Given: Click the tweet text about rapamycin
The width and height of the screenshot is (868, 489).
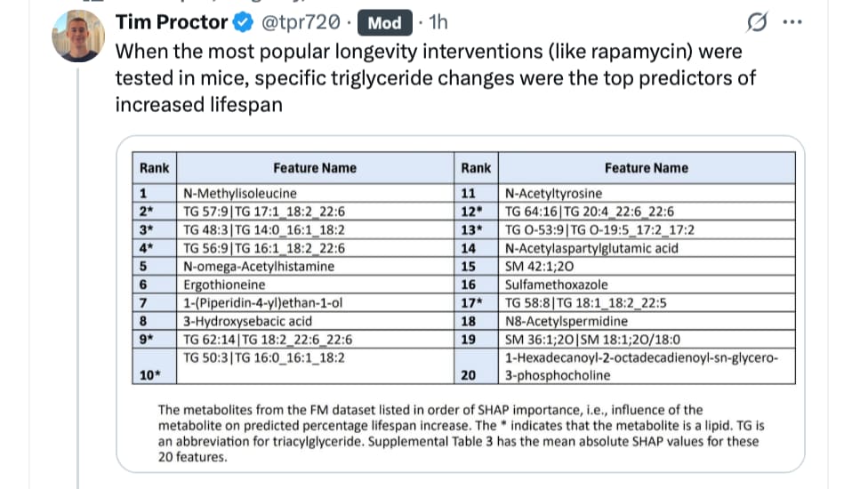Looking at the screenshot, I should (435, 78).
